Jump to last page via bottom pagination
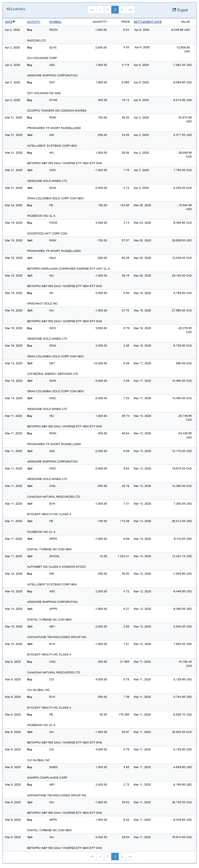 click(x=130, y=856)
